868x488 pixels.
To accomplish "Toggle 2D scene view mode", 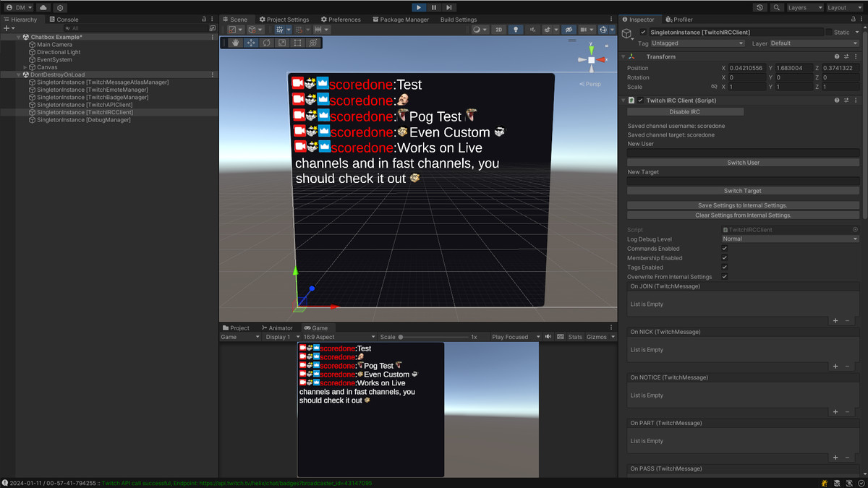I will tap(498, 30).
